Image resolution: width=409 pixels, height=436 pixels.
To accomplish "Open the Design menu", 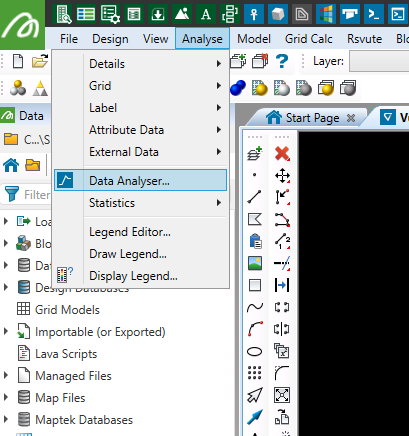I will [x=110, y=39].
